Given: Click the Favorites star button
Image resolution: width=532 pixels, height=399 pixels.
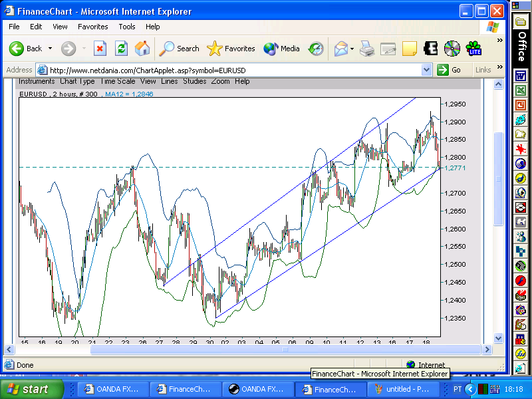Looking at the screenshot, I should pyautogui.click(x=231, y=49).
